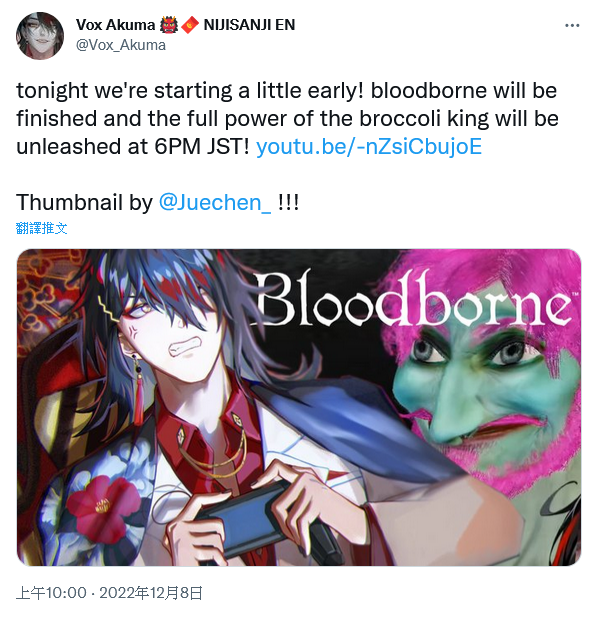Image resolution: width=598 pixels, height=619 pixels.
Task: Click 翻譯推文 to translate the tweet
Action: click(42, 228)
